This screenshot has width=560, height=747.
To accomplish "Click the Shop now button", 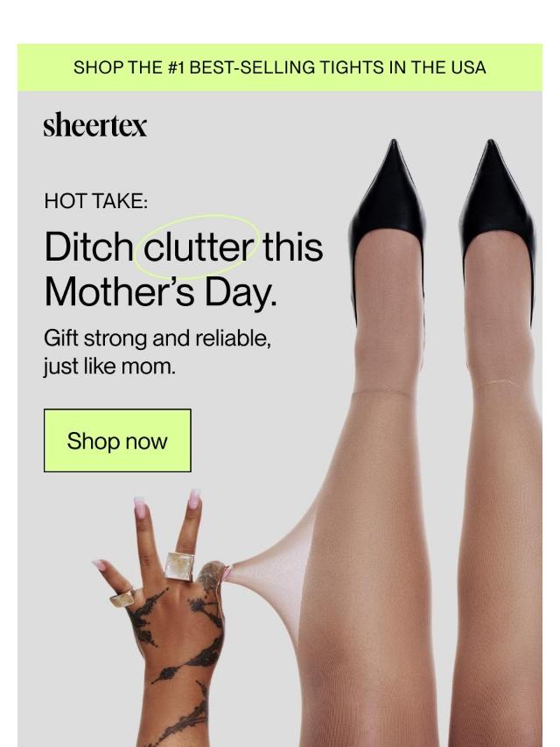I will (117, 440).
